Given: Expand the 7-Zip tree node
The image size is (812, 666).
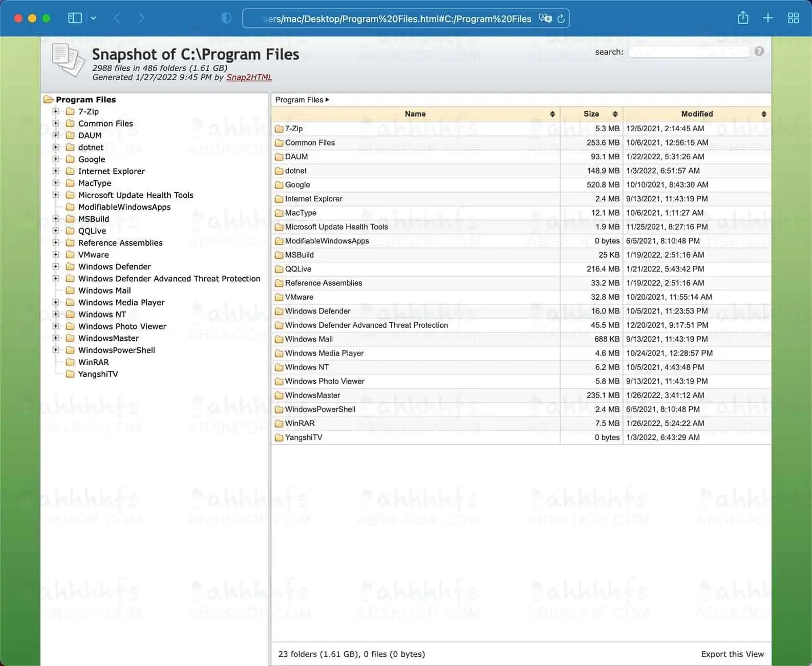Looking at the screenshot, I should [x=56, y=111].
